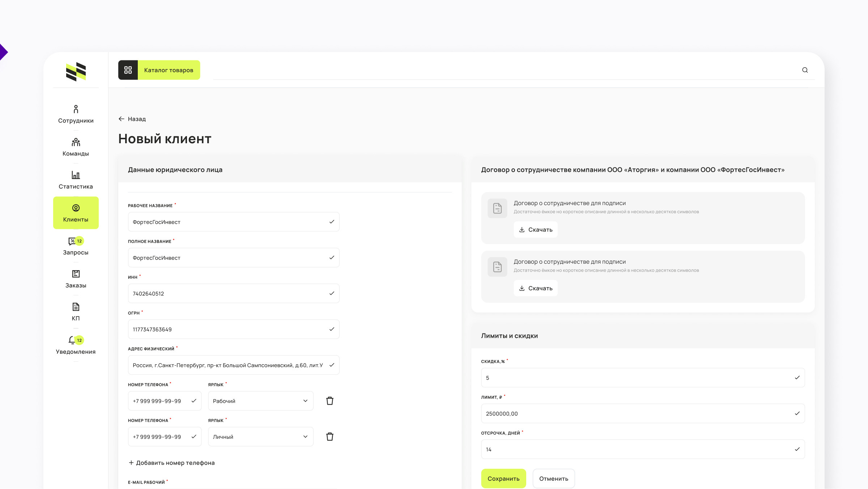Click into the ИНН input field

tap(228, 294)
